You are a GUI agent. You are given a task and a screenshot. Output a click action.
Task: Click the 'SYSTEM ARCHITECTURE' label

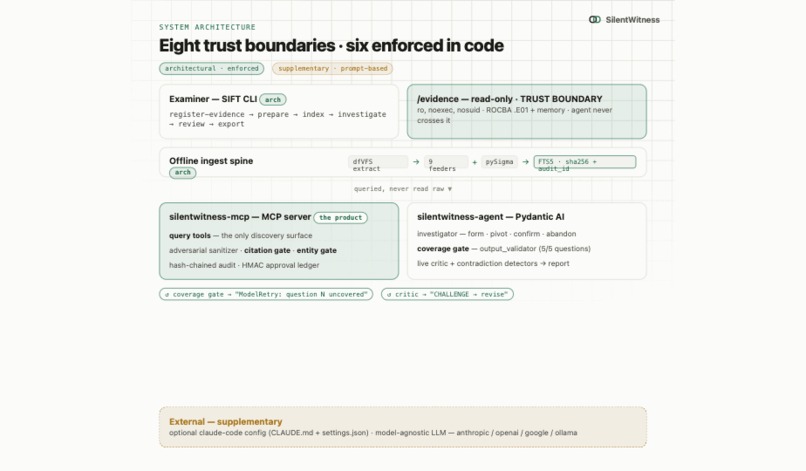click(207, 27)
